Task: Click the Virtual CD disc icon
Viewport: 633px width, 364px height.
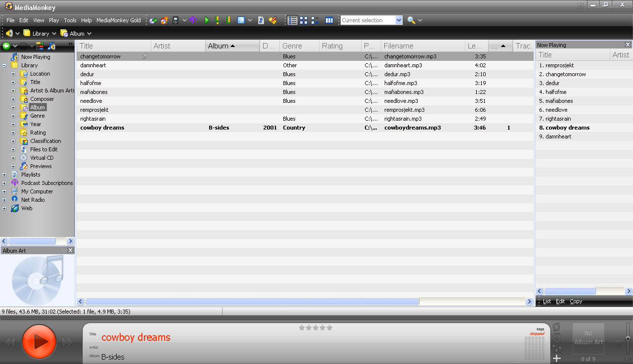Action: tap(24, 158)
